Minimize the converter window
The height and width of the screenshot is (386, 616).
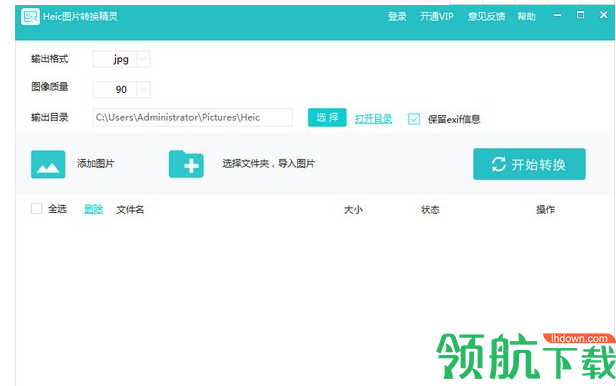(557, 15)
